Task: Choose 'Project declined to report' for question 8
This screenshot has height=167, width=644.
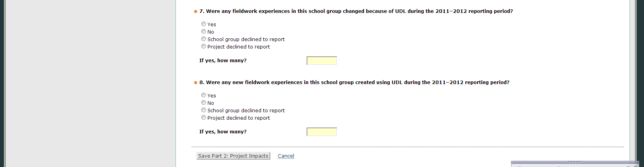Action: (204, 118)
